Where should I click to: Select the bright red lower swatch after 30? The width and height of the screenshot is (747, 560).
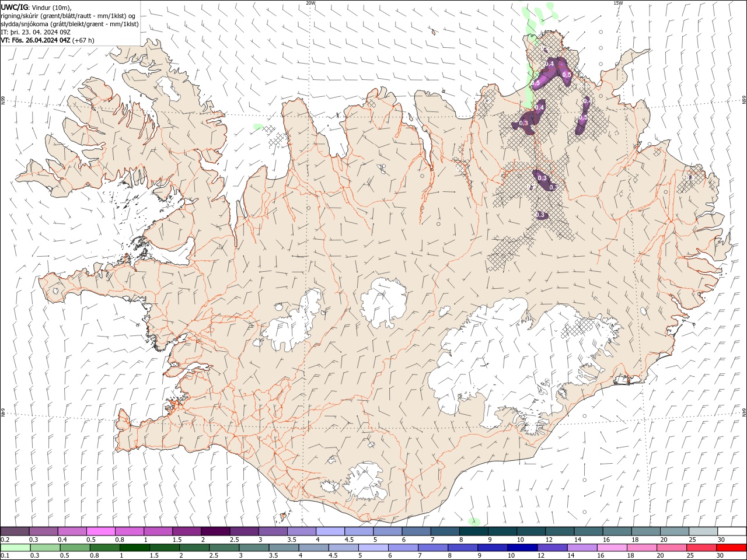tap(731, 548)
